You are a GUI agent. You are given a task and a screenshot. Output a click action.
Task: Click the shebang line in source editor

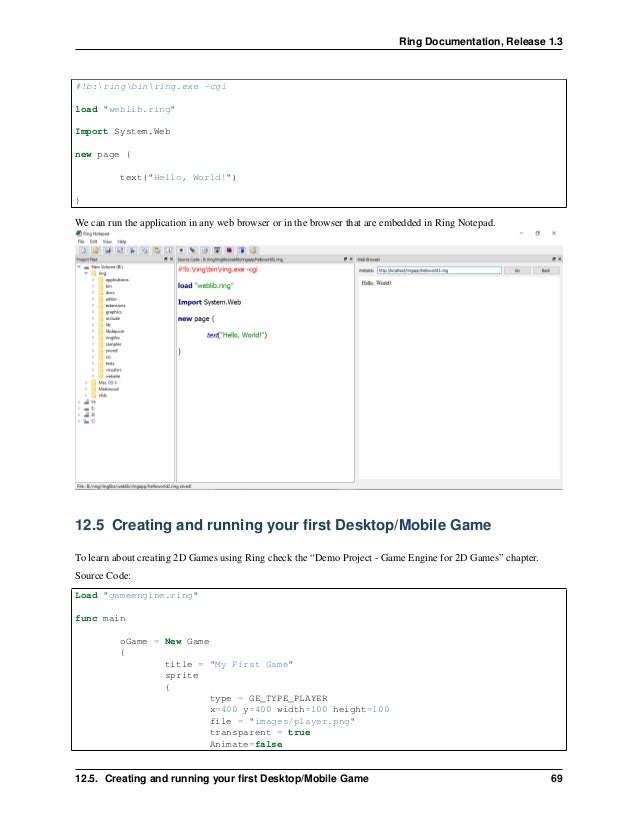tap(218, 269)
